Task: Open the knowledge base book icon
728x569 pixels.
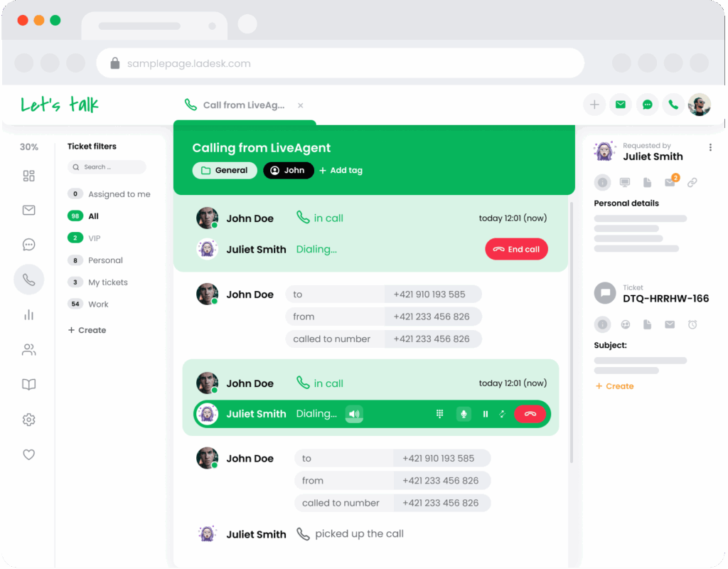Action: coord(28,384)
